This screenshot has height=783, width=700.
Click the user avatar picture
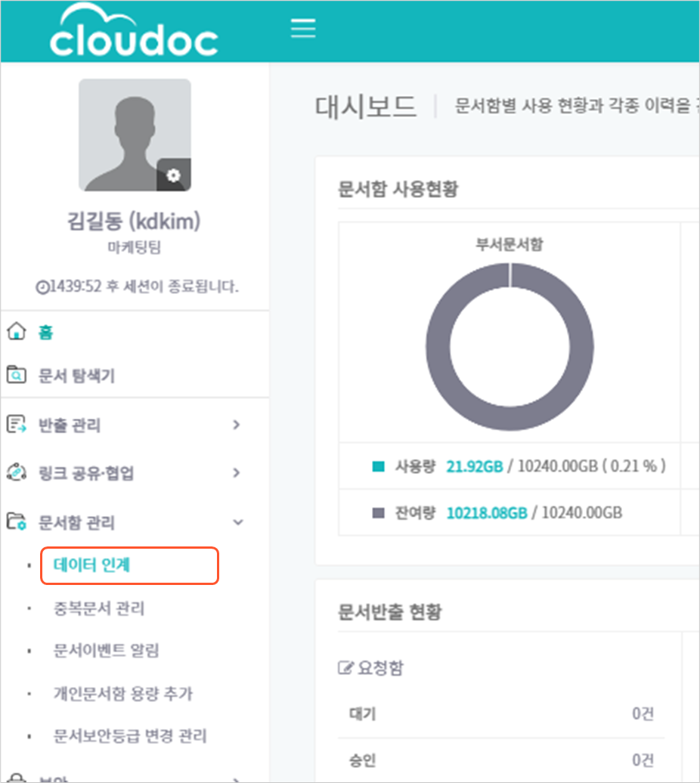[x=135, y=135]
